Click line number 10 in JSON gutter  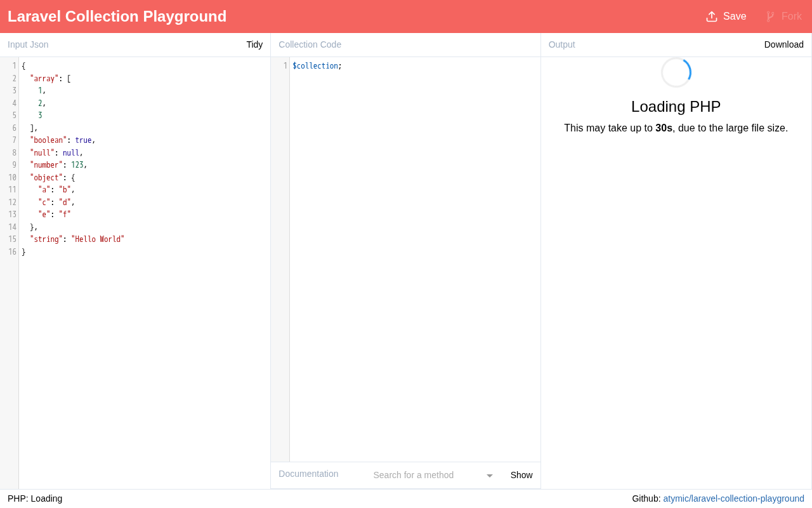click(12, 178)
